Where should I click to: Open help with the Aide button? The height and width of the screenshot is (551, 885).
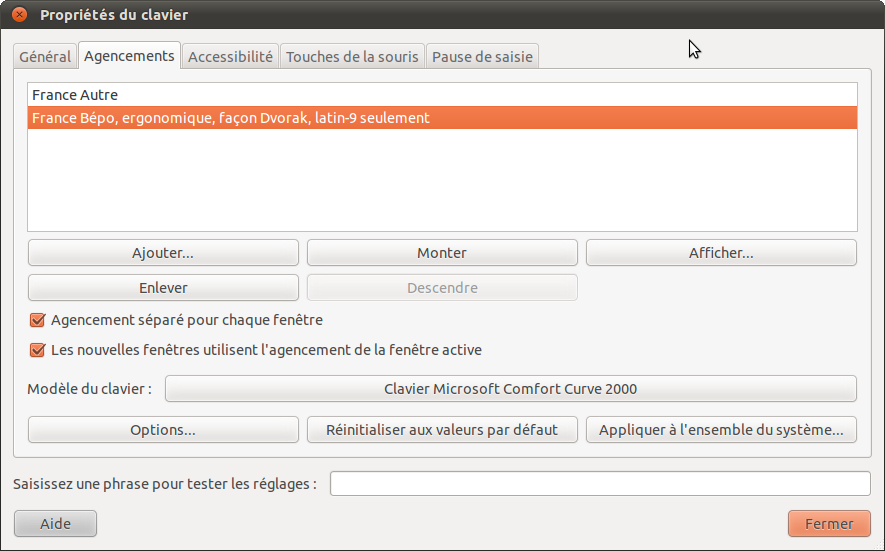pyautogui.click(x=55, y=523)
